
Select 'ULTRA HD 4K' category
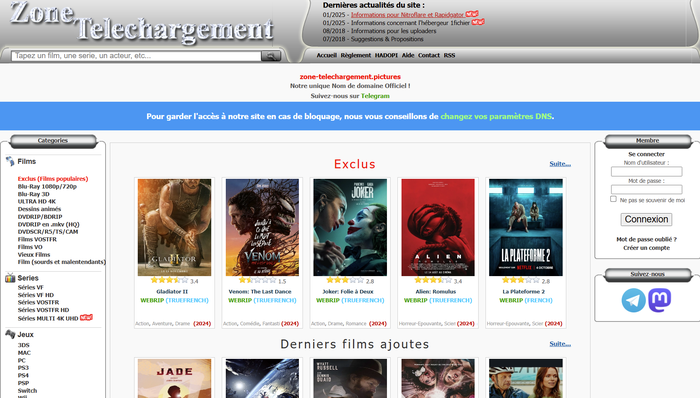[37, 201]
